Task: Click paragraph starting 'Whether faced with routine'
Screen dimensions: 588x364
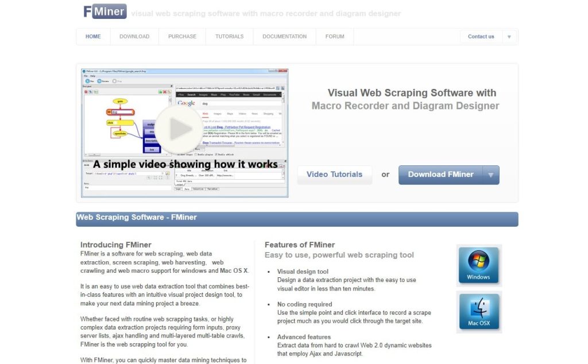Action: (x=163, y=331)
